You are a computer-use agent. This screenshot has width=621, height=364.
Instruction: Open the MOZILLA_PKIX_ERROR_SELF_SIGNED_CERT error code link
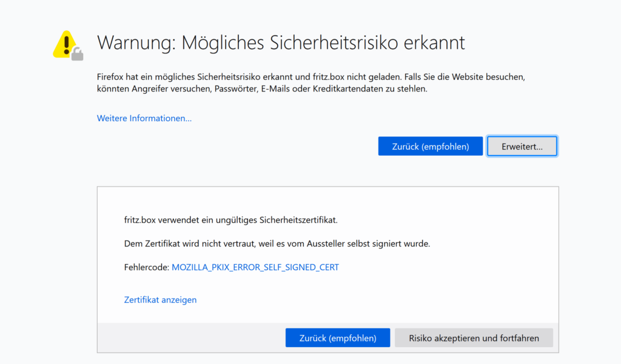pos(255,267)
